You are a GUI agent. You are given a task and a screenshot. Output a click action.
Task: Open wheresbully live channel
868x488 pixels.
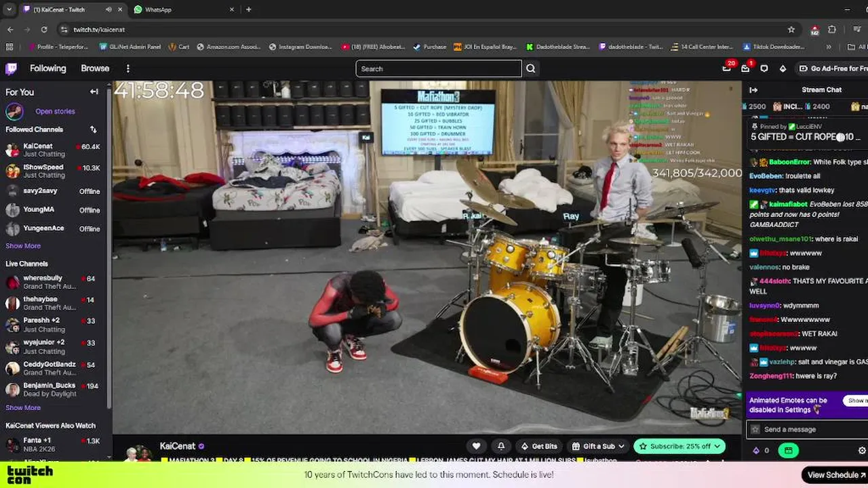tap(53, 282)
